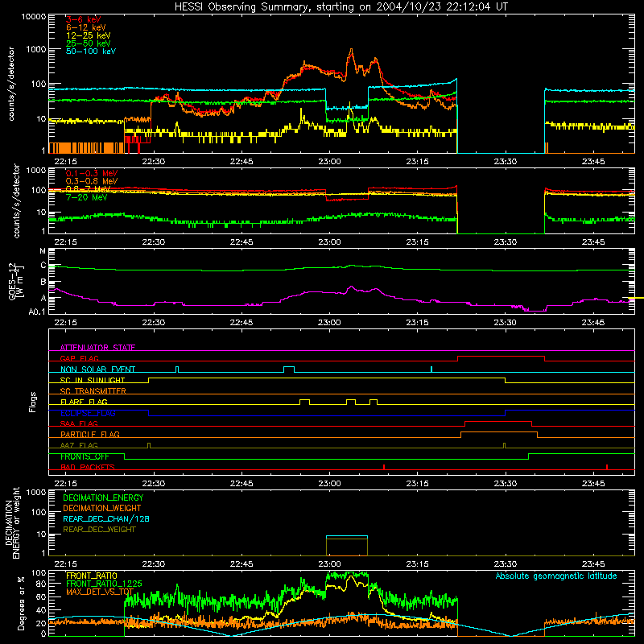
Task: Select the PARTICLE_FLAG label
Action: click(x=90, y=435)
